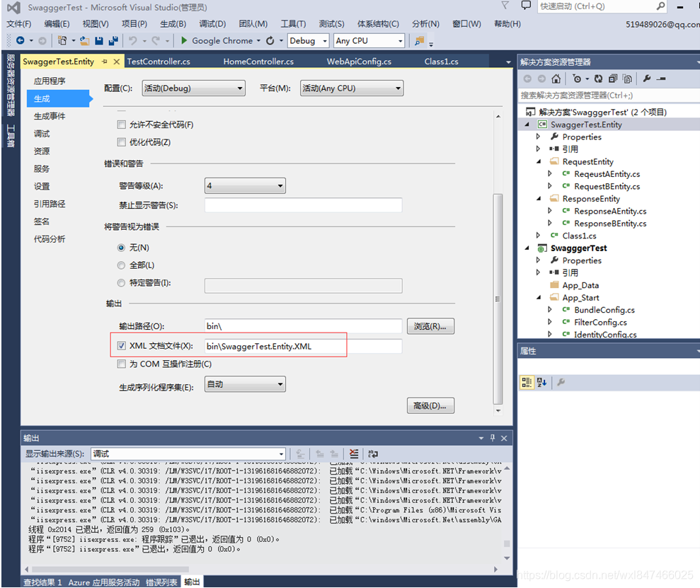Enable Allow unsafe code checkbox
This screenshot has height=588, width=700.
coord(122,125)
